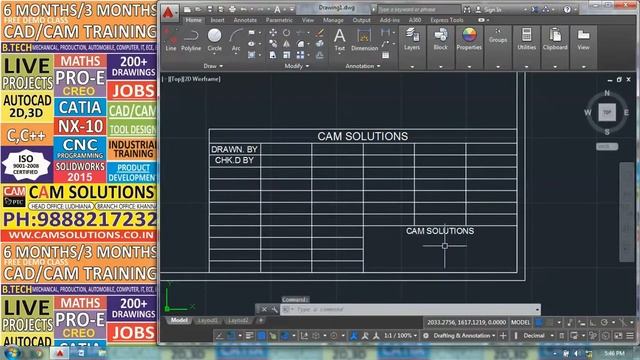This screenshot has width=640, height=360.
Task: Toggle annotation monitor plus icon
Action: (x=503, y=336)
